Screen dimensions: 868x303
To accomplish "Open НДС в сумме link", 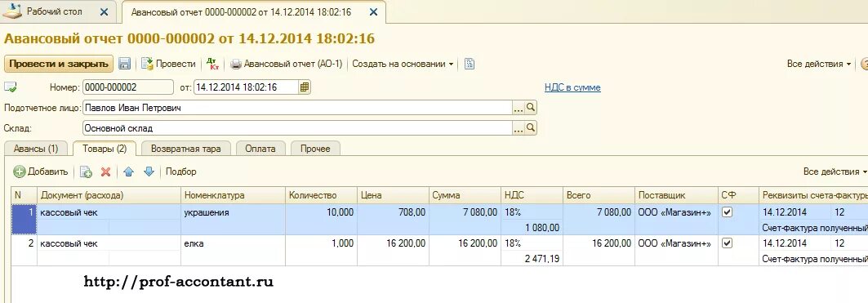I will coord(572,87).
